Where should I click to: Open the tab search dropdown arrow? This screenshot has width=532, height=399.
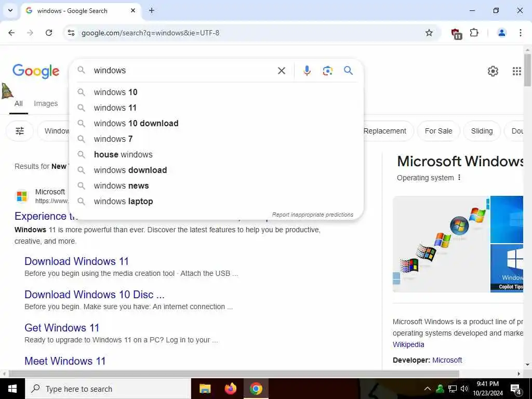point(10,10)
